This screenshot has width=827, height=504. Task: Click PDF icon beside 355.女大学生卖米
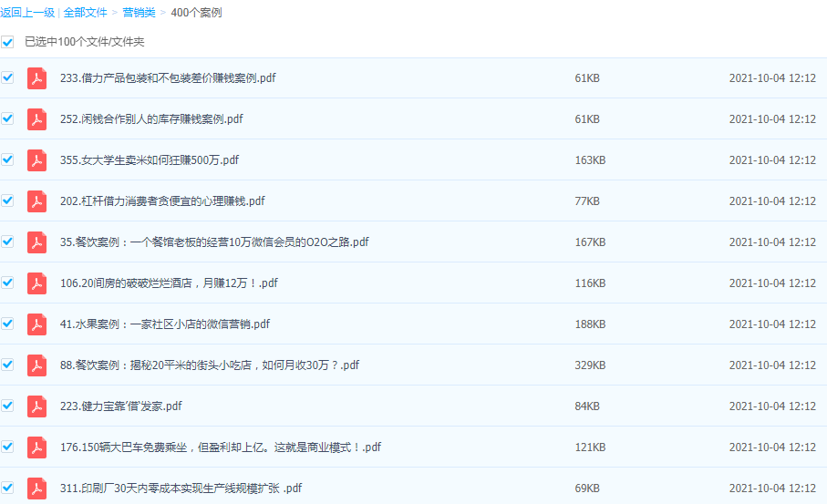36,160
